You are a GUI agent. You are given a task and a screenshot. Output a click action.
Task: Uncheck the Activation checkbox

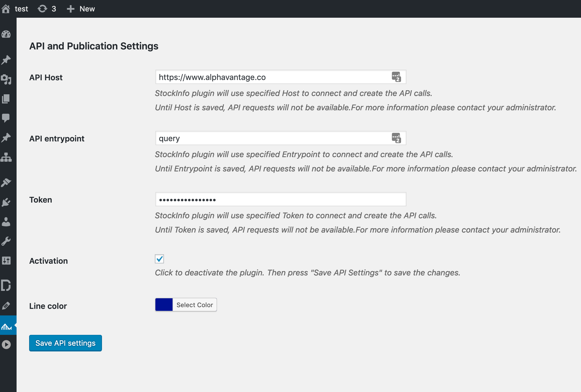coord(159,259)
